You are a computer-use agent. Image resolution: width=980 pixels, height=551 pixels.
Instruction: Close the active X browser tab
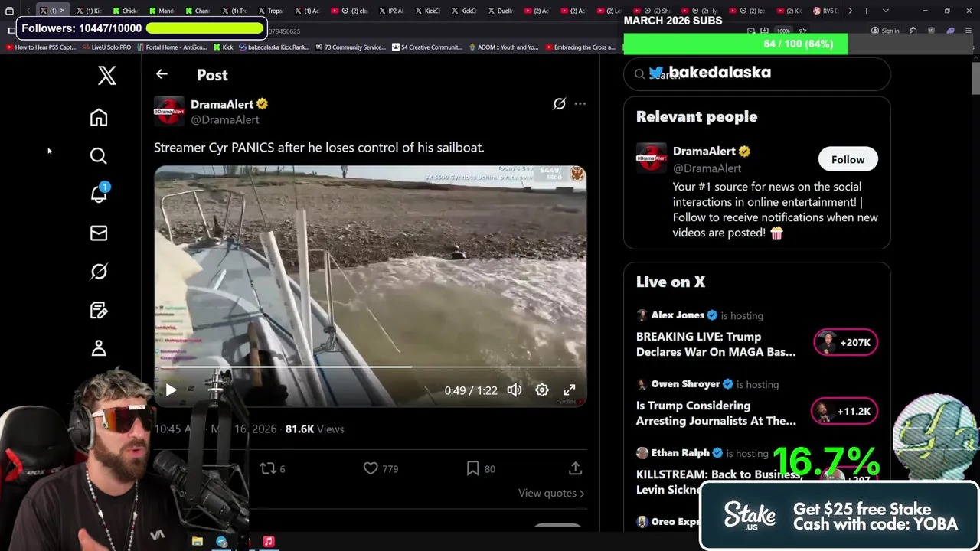coord(62,11)
